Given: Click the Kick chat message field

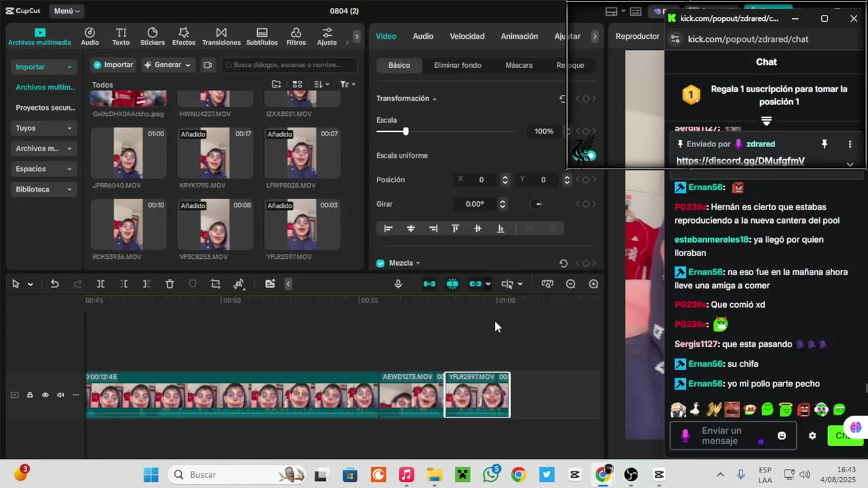Looking at the screenshot, I should (732, 436).
